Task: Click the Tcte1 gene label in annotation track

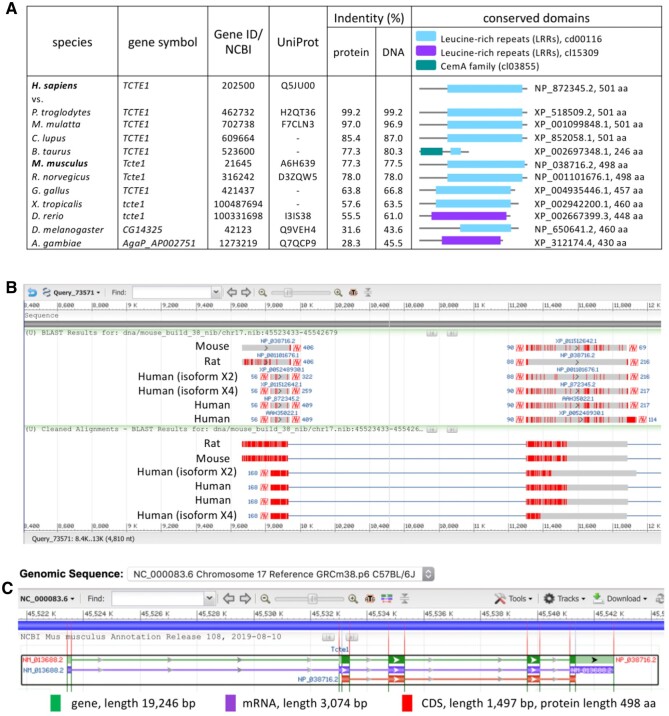Action: coord(340,649)
